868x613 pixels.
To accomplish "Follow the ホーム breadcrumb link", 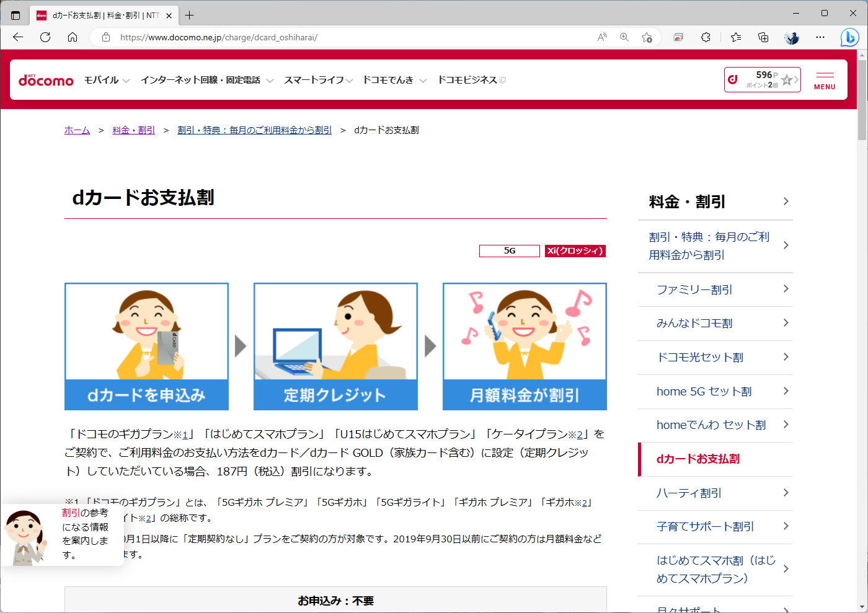I will click(77, 130).
